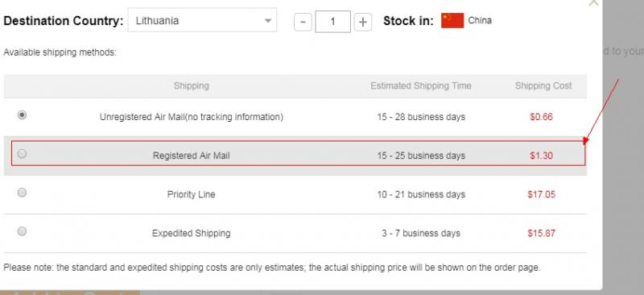This screenshot has width=644, height=295.
Task: Click the dropdown arrow next to Lithuania
Action: (268, 21)
